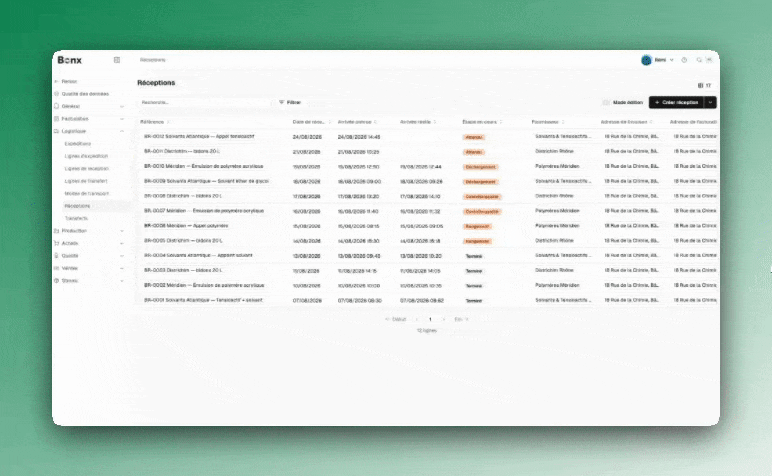Collapse the Logistique section chevron
The width and height of the screenshot is (772, 476).
coord(122,131)
